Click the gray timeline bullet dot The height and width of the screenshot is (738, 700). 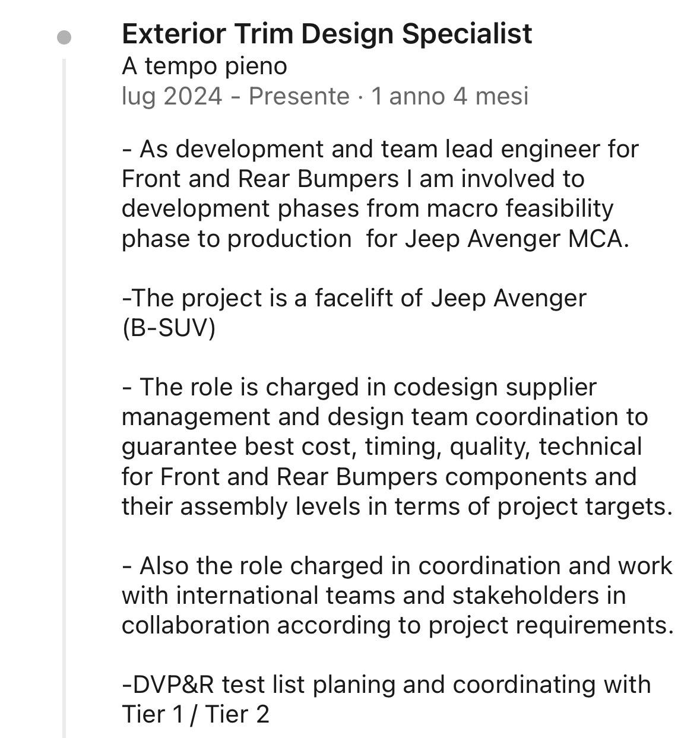(x=64, y=38)
